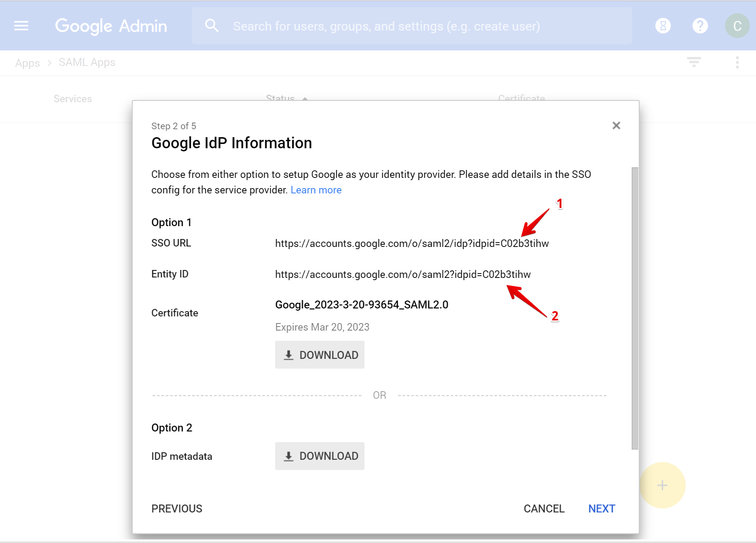Download the IDP metadata file
Screen dimensions: 756x543
click(320, 456)
